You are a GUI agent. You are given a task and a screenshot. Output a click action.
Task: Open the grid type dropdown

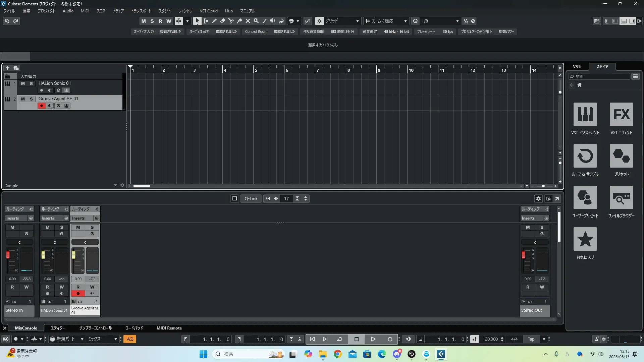(x=358, y=21)
